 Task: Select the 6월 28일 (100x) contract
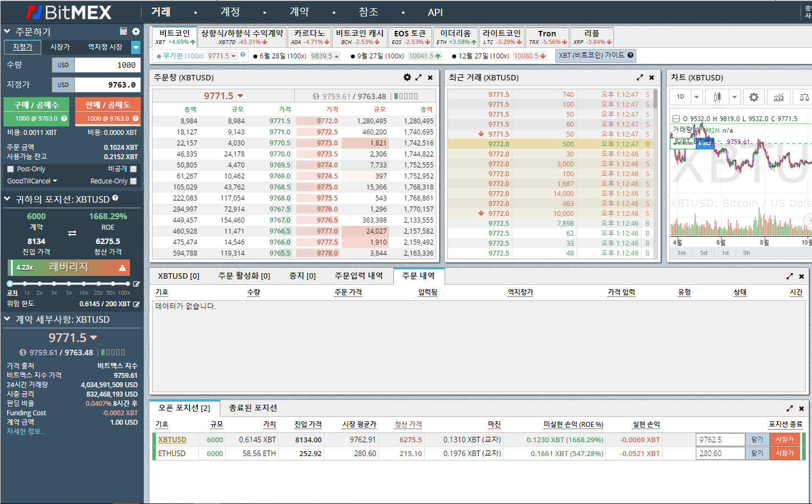click(296, 56)
